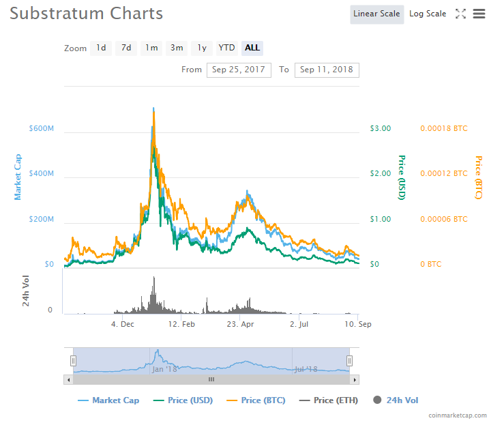Grab the left navigator range handle

[73, 361]
